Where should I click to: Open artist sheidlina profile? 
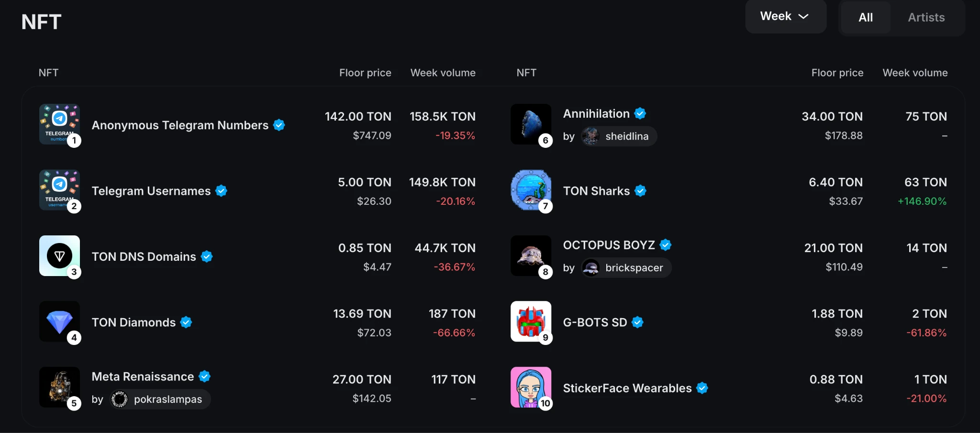(x=619, y=136)
